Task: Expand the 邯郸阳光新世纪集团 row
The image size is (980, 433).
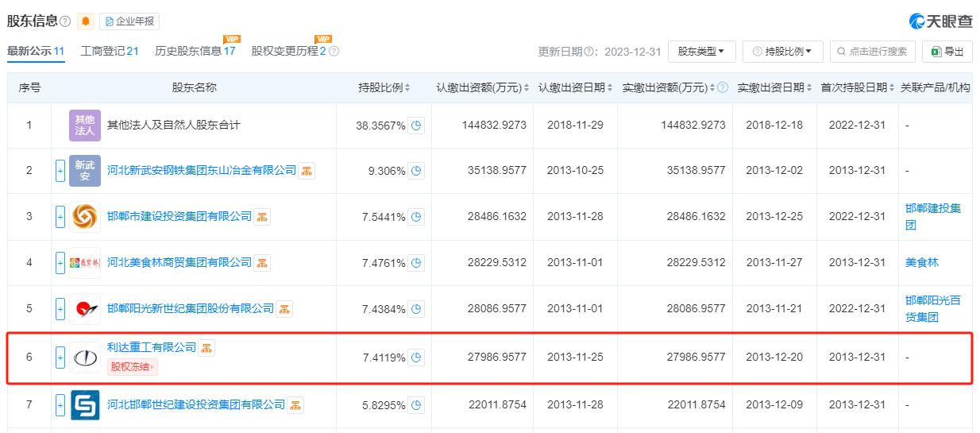Action: pos(60,308)
